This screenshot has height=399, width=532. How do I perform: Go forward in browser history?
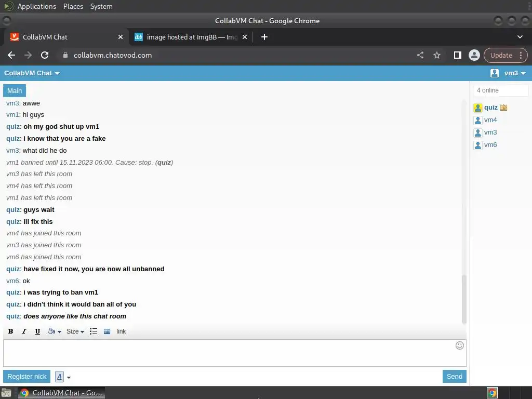point(28,55)
